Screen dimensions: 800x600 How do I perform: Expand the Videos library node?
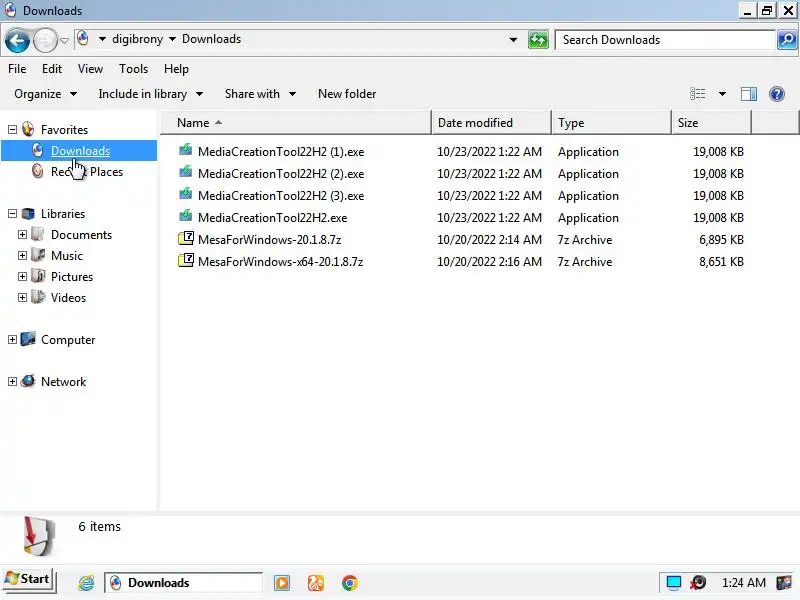click(22, 297)
